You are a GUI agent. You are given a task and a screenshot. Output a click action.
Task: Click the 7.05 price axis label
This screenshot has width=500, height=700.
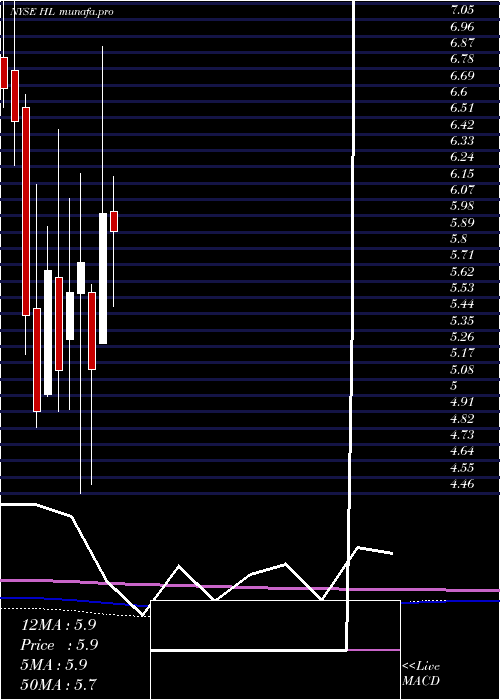pyautogui.click(x=462, y=10)
